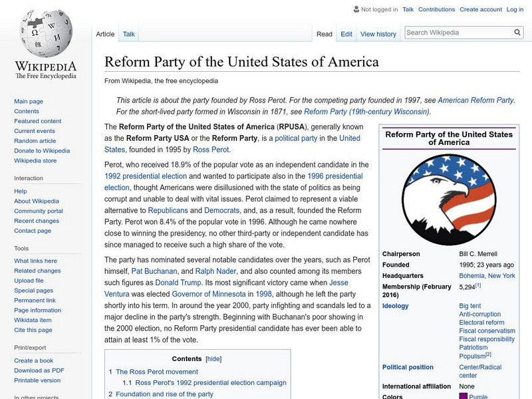Screen dimensions: 532x399
Task: Click Create account
Action: pos(480,9)
